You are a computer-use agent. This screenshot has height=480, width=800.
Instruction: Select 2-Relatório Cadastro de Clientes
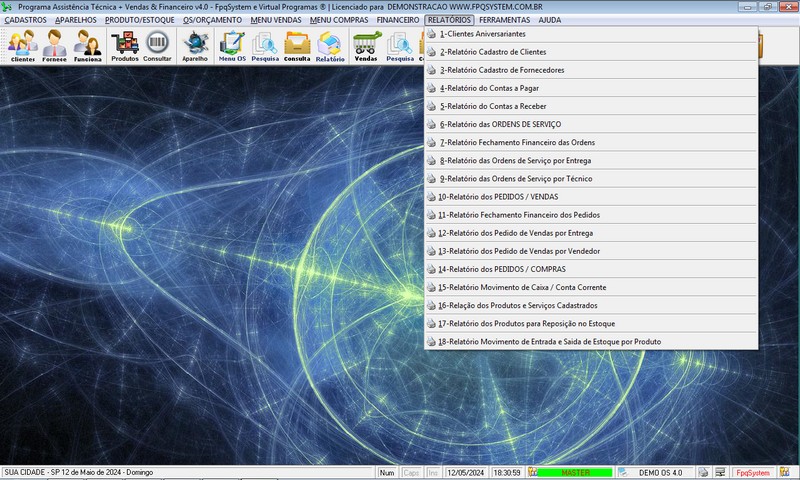coord(591,52)
